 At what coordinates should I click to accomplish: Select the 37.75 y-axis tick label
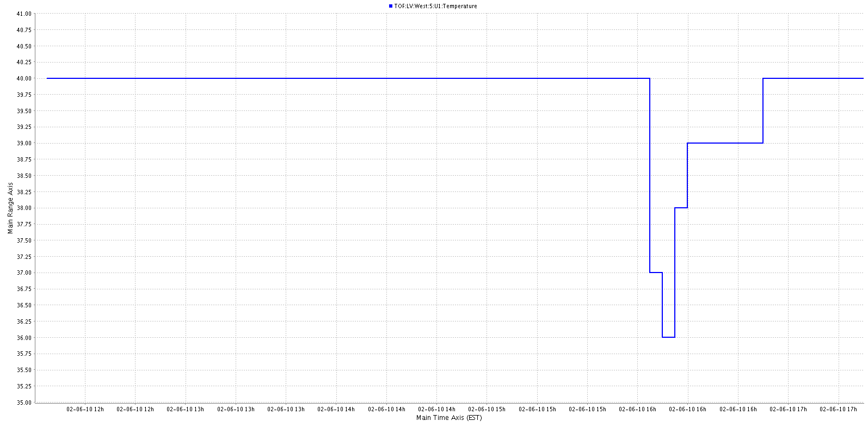pyautogui.click(x=24, y=224)
